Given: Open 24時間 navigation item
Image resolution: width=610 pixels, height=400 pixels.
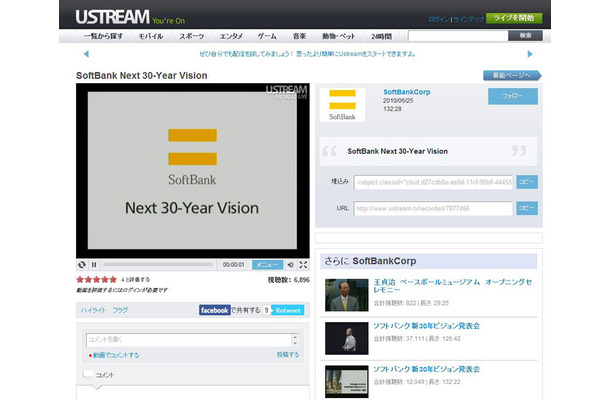Looking at the screenshot, I should click(381, 36).
